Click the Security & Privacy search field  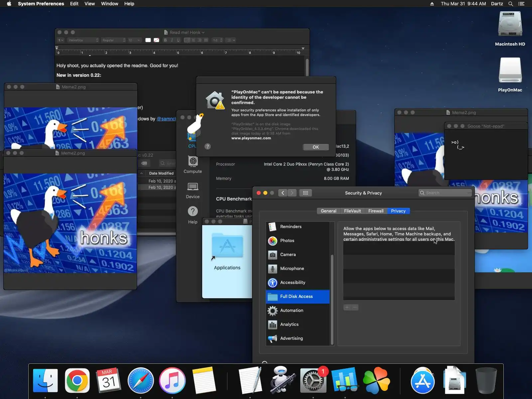445,193
